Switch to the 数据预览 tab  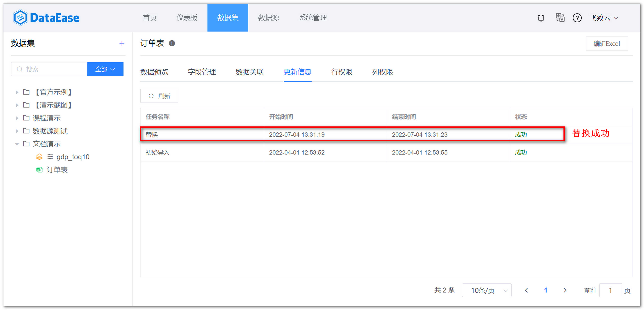[154, 72]
